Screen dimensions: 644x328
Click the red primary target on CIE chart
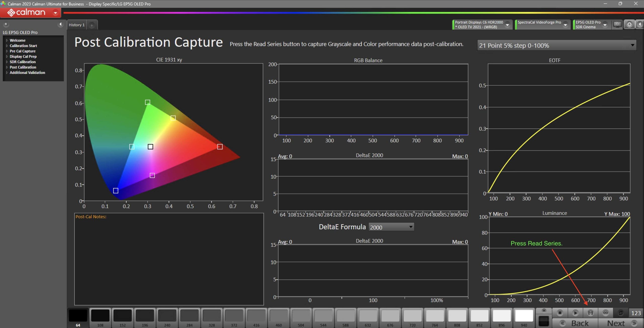tap(220, 147)
